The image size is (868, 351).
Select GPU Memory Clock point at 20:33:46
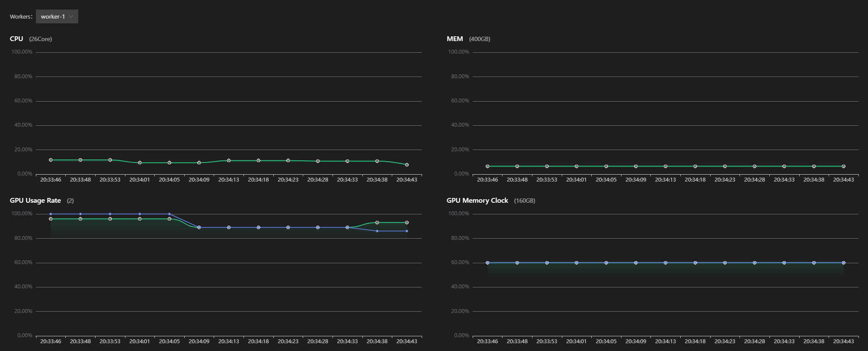[x=487, y=263]
